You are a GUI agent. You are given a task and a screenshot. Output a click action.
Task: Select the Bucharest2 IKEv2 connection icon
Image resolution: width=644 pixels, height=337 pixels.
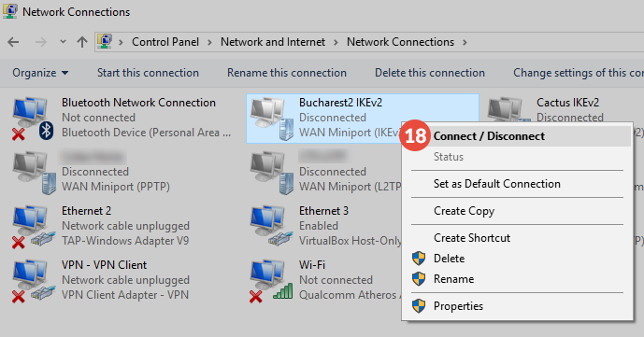point(271,118)
